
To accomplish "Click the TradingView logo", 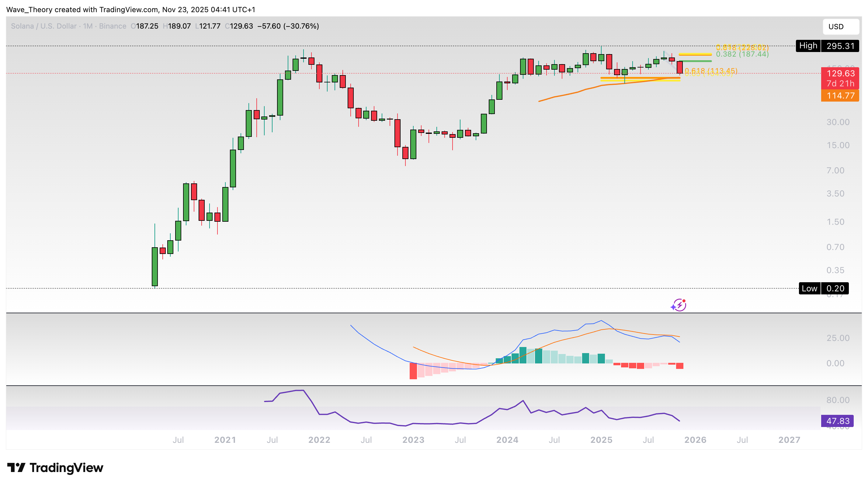I will point(55,468).
